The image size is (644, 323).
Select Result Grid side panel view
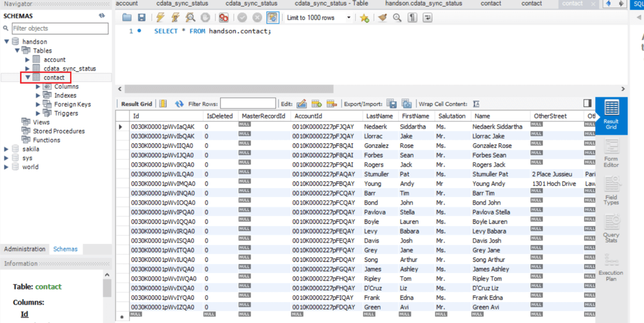click(x=611, y=115)
